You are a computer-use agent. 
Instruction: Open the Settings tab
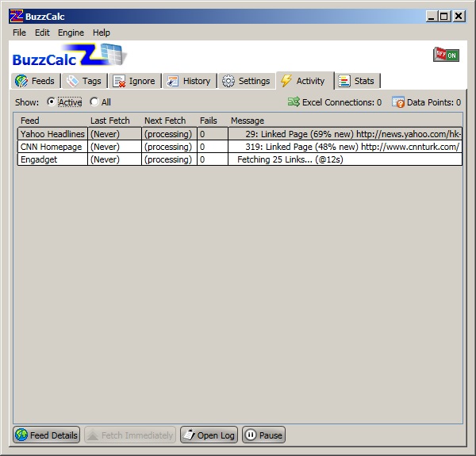246,81
